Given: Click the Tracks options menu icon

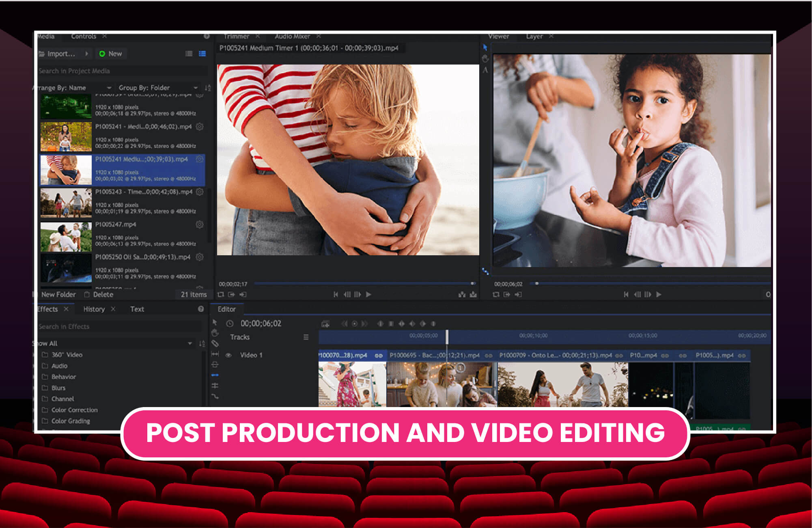Looking at the screenshot, I should [306, 337].
